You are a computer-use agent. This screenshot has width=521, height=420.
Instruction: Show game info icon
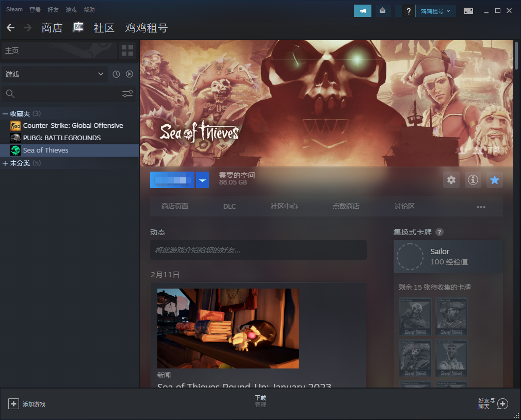point(473,180)
